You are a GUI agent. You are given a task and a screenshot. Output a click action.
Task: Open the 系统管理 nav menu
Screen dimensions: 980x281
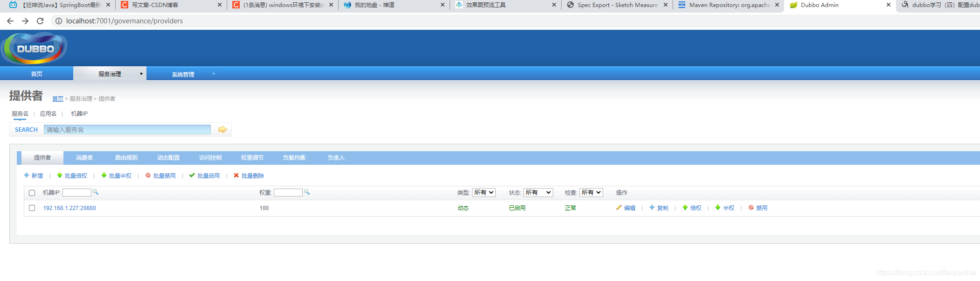(x=183, y=74)
